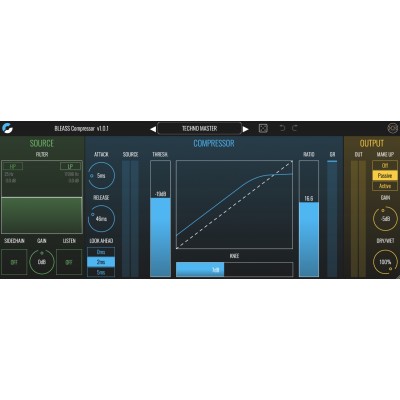This screenshot has width=400, height=400.
Task: Click the ATTACK 5ms knob
Action: [101, 176]
